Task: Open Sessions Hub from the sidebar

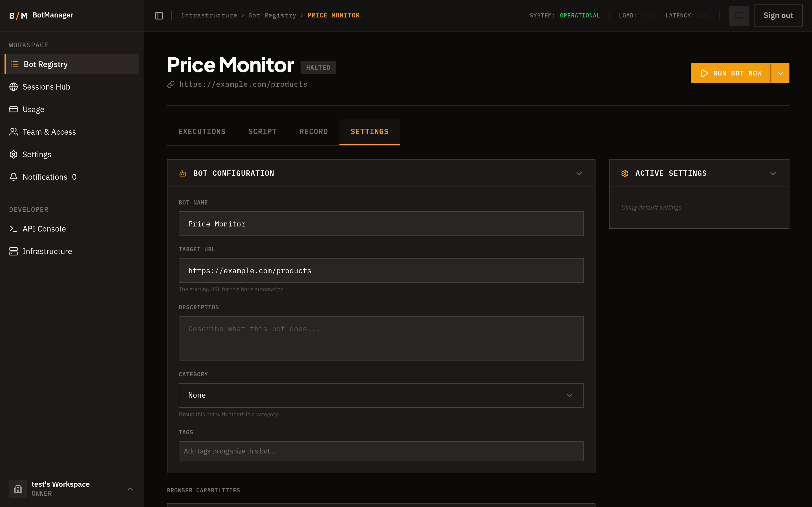Action: click(x=46, y=86)
